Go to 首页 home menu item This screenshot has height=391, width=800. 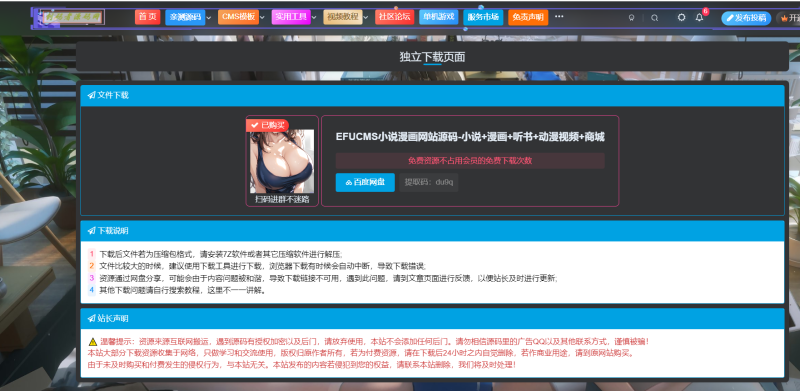point(147,17)
